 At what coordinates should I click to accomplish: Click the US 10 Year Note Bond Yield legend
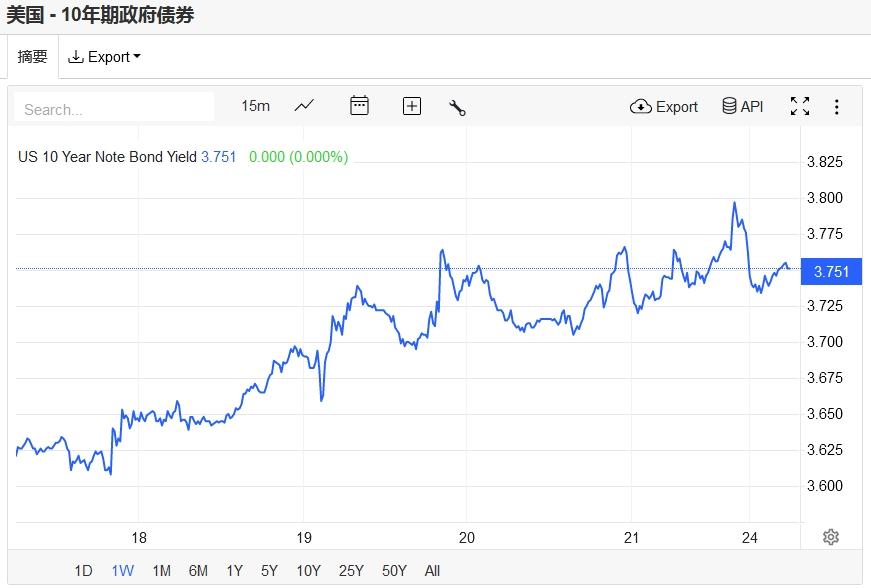coord(107,157)
